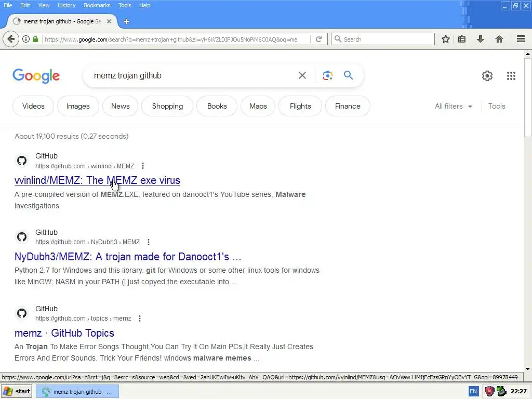This screenshot has height=399, width=532.
Task: Focus the browser address bar
Action: [170, 39]
